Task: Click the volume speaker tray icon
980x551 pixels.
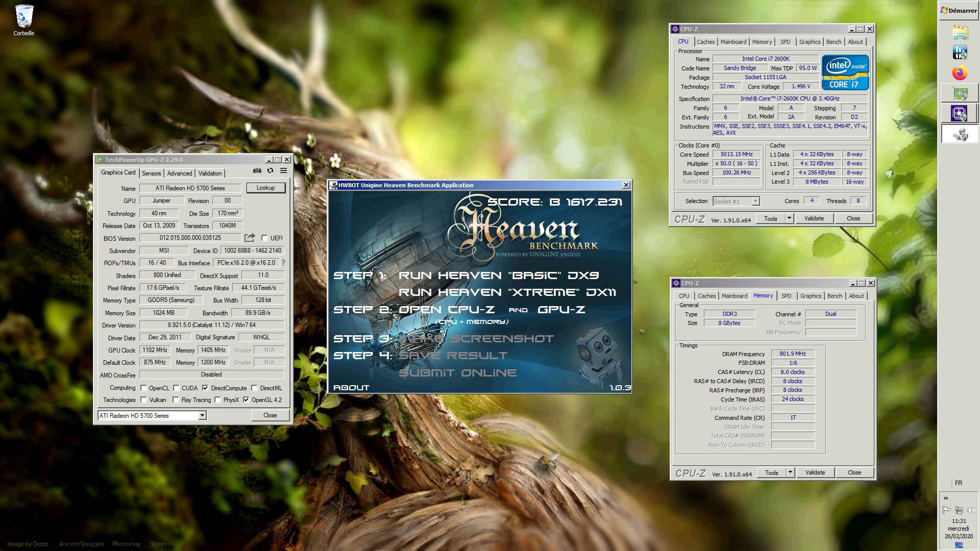Action: pyautogui.click(x=971, y=510)
